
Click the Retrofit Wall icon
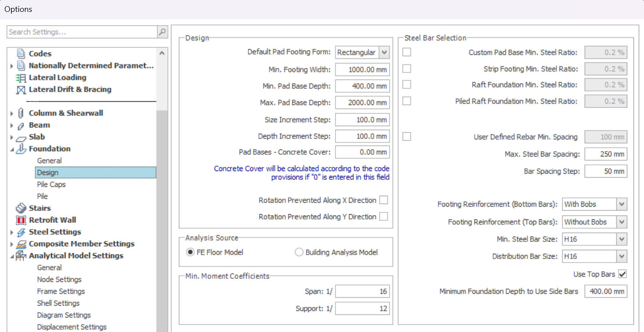[21, 220]
